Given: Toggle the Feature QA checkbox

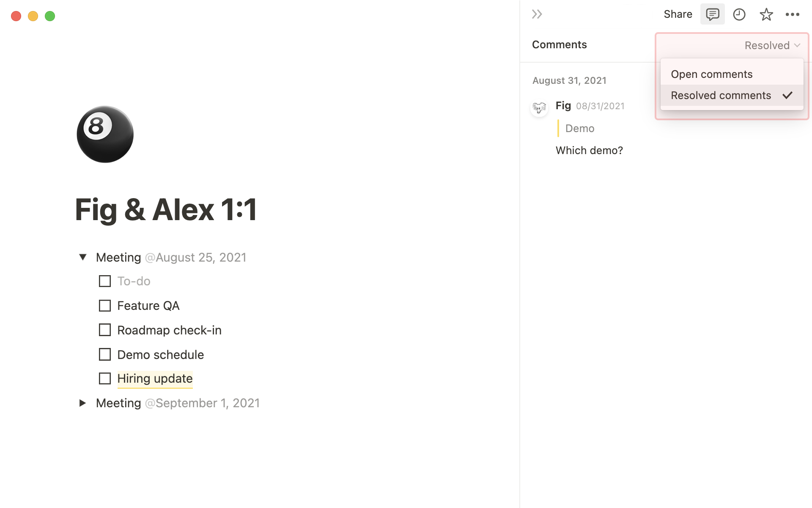Looking at the screenshot, I should point(104,306).
